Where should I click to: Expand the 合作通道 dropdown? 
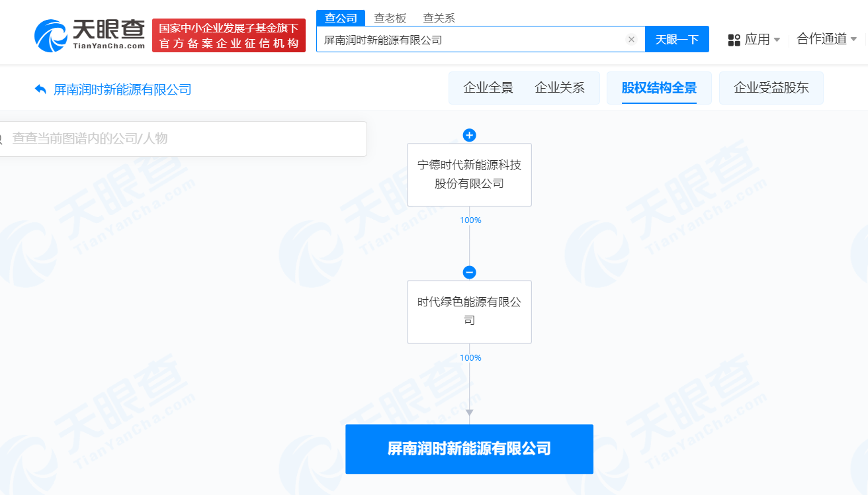(x=827, y=39)
